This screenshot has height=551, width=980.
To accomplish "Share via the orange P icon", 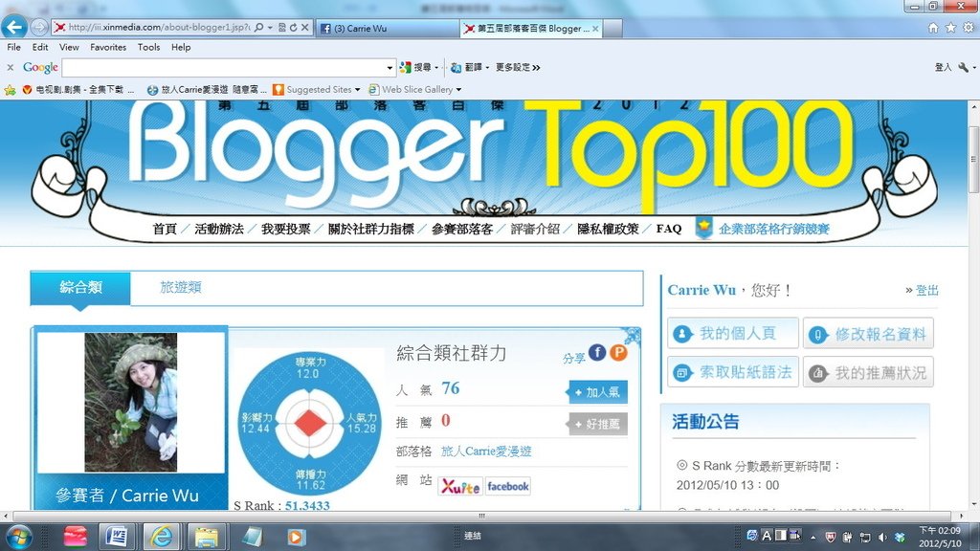I will coord(618,352).
